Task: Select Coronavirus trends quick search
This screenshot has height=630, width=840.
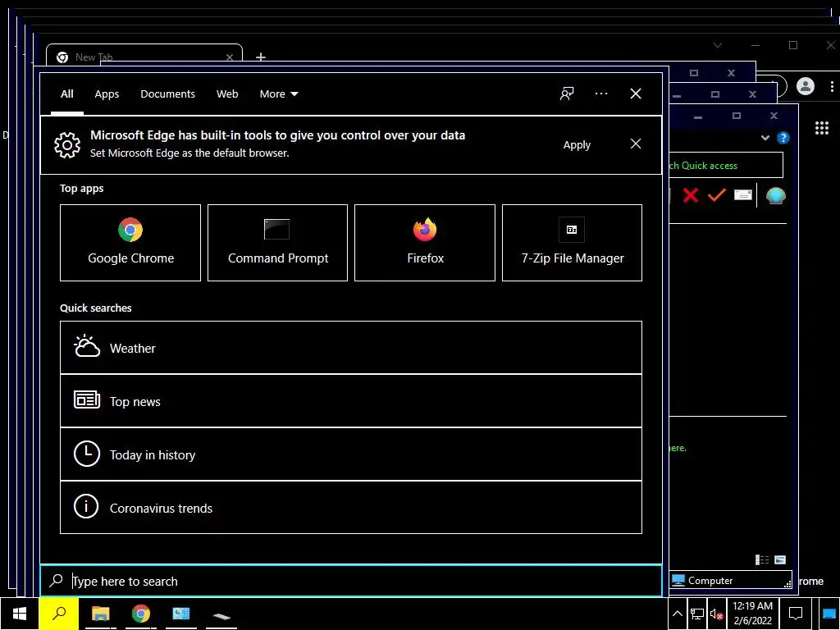Action: click(x=351, y=507)
